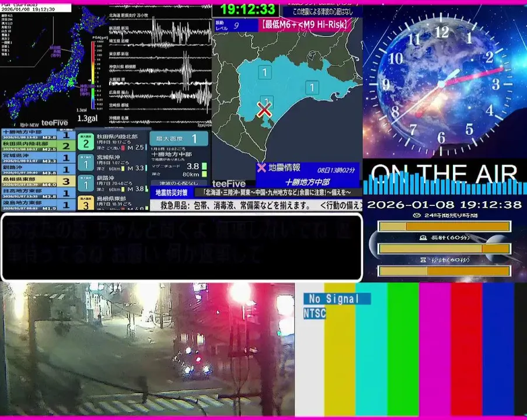527x420 pixels.
Task: Click the pink X icon beside 地震情報
Action: (x=261, y=167)
